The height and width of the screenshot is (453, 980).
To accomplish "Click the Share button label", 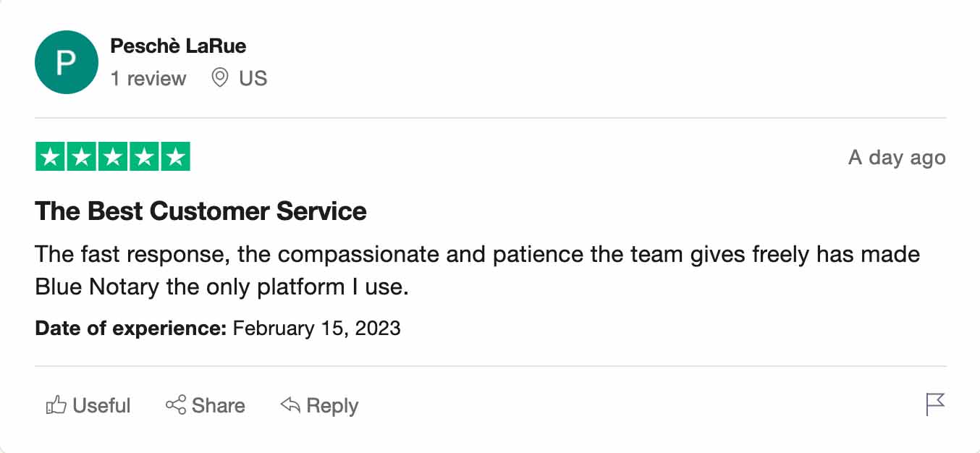I will point(218,405).
